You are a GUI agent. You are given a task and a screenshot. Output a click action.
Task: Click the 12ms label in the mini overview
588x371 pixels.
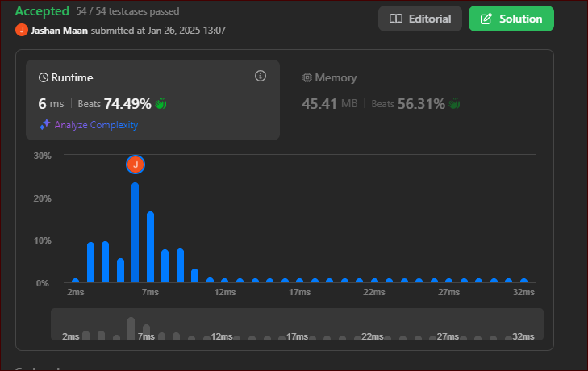pos(222,336)
